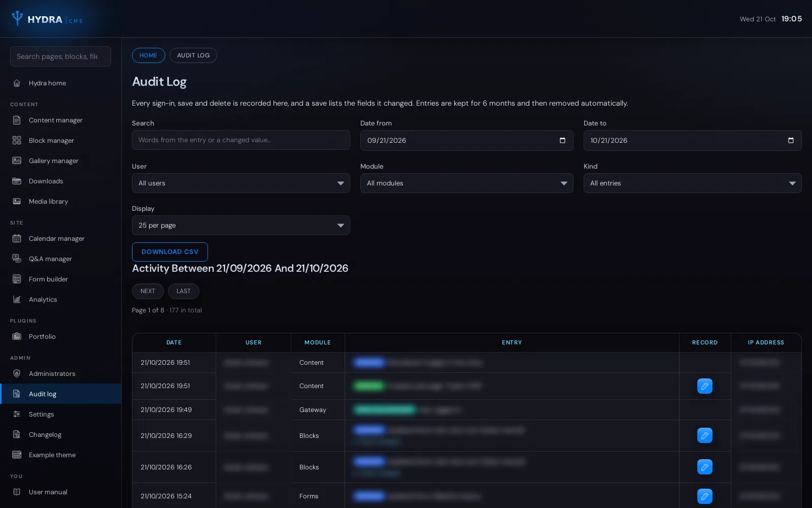The height and width of the screenshot is (508, 812).
Task: Click the Form builder icon
Action: tap(17, 279)
